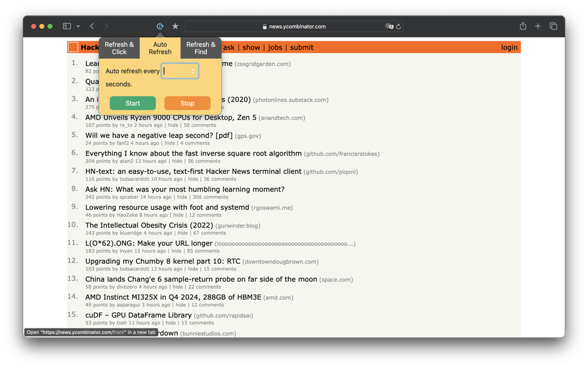The width and height of the screenshot is (588, 368).
Task: Click user rx_tx on Ryzen story
Action: tap(126, 125)
